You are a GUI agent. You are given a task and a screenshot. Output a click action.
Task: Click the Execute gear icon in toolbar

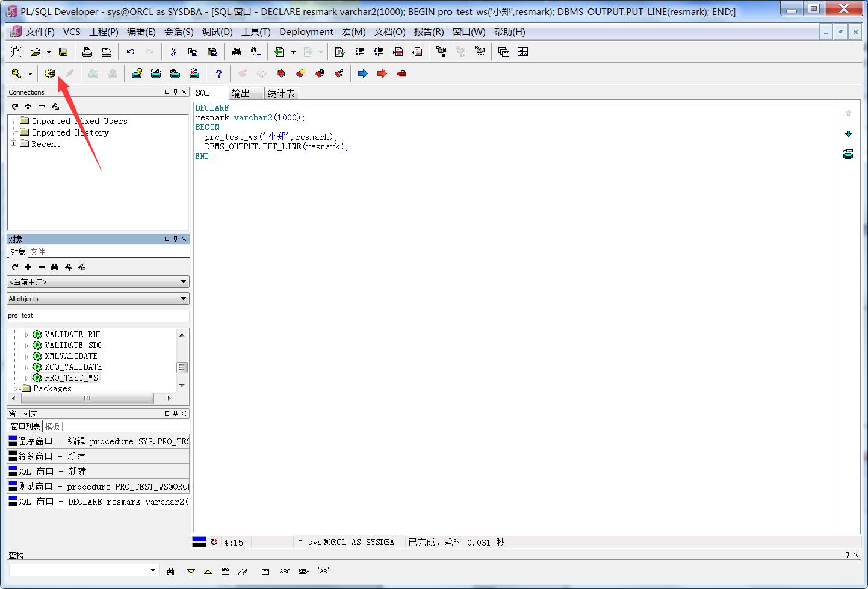point(50,73)
